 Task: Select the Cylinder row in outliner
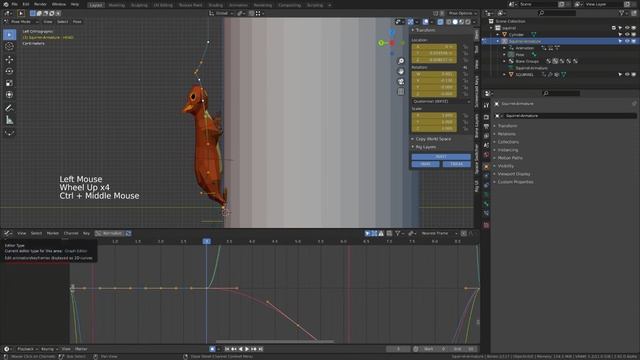(516, 35)
